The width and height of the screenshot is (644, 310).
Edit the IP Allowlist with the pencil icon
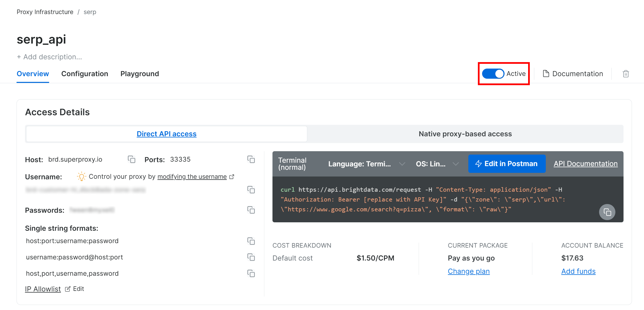click(x=68, y=289)
